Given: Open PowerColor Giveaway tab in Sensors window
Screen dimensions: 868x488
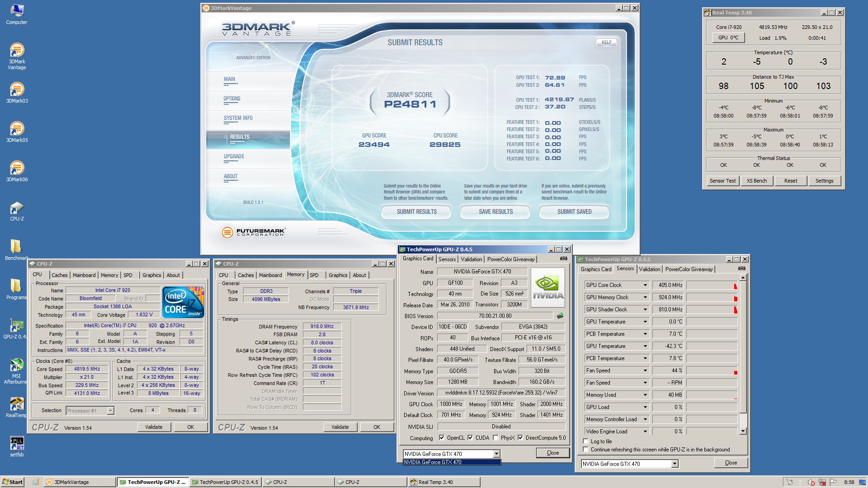Looking at the screenshot, I should 689,269.
